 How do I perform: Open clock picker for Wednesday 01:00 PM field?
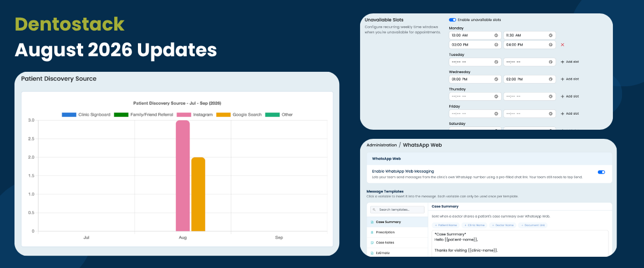(496, 79)
